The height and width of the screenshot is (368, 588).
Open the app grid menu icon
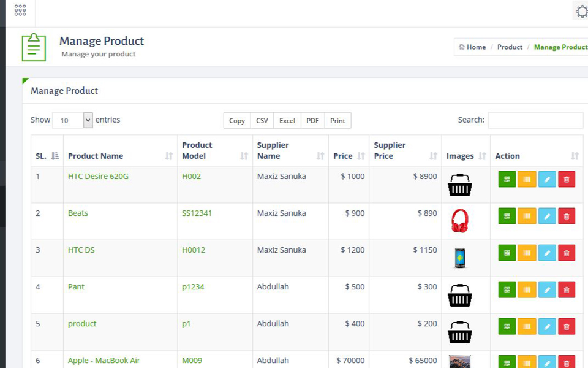20,10
